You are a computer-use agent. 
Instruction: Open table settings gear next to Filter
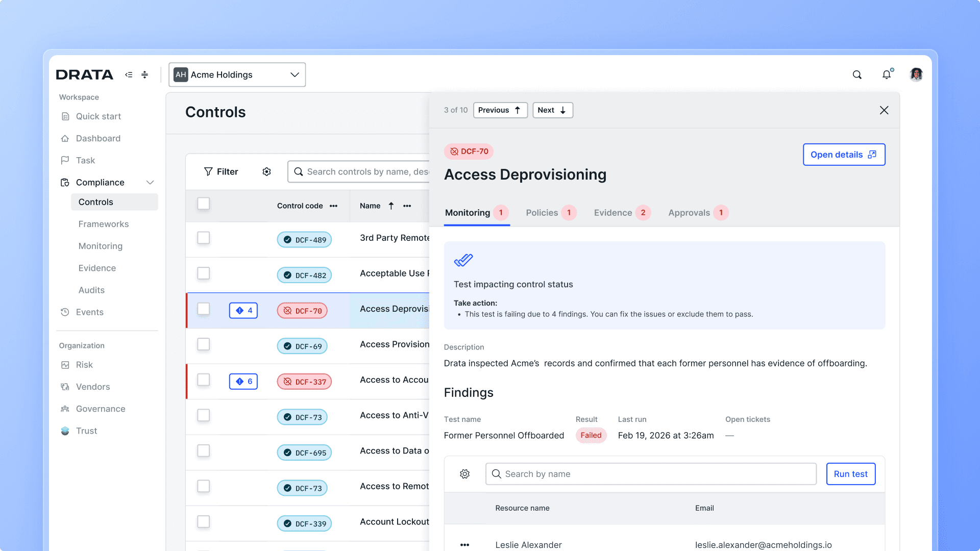(266, 171)
